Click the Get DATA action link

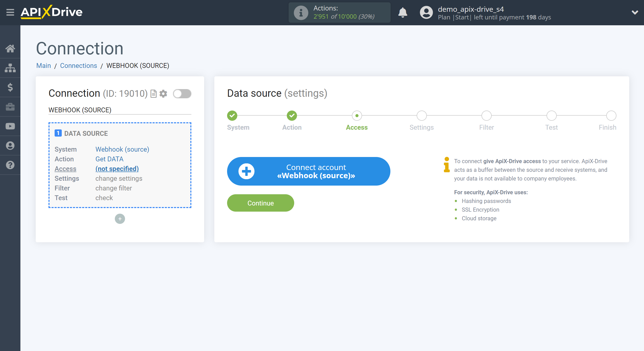coord(109,159)
